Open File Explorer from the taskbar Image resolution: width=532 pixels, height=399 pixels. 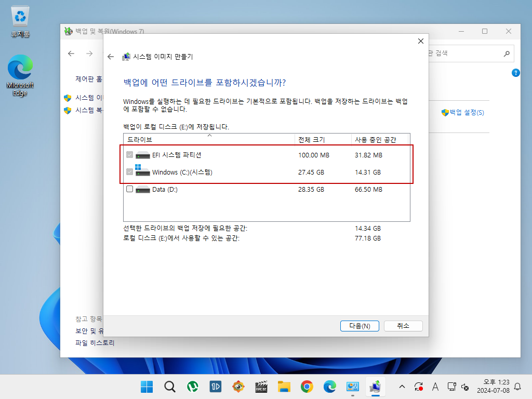pos(284,387)
